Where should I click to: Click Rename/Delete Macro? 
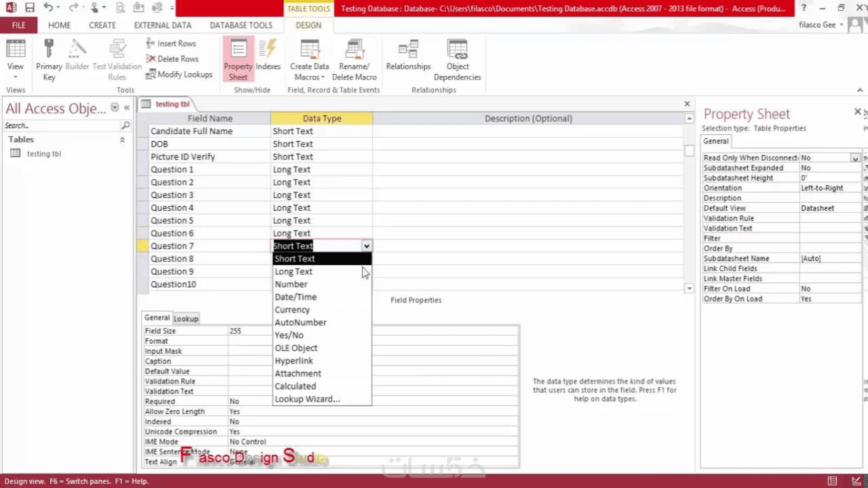point(354,60)
